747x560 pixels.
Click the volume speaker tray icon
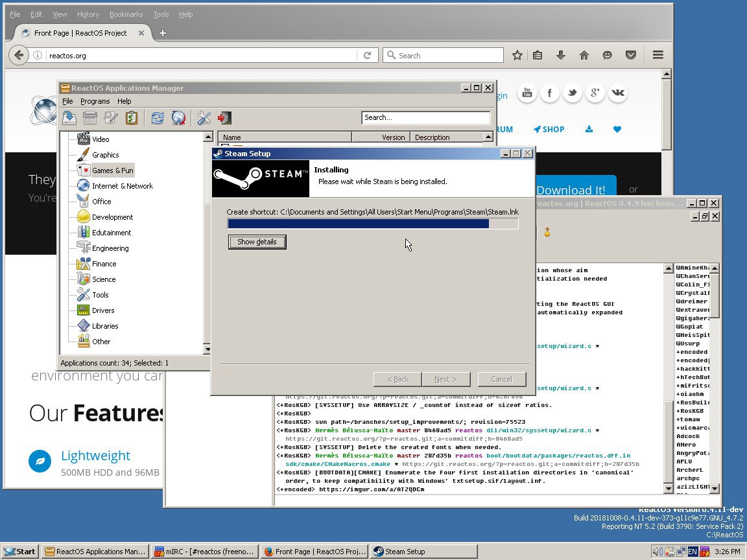(x=658, y=552)
